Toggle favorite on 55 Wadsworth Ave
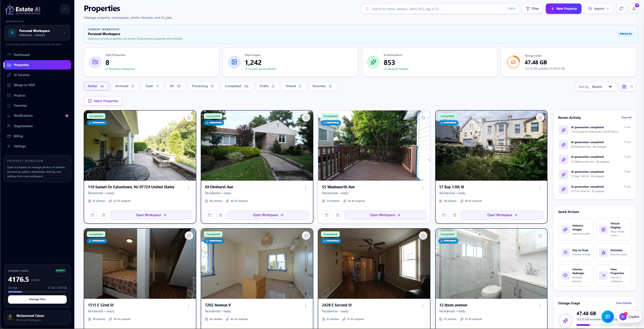 coord(423,117)
